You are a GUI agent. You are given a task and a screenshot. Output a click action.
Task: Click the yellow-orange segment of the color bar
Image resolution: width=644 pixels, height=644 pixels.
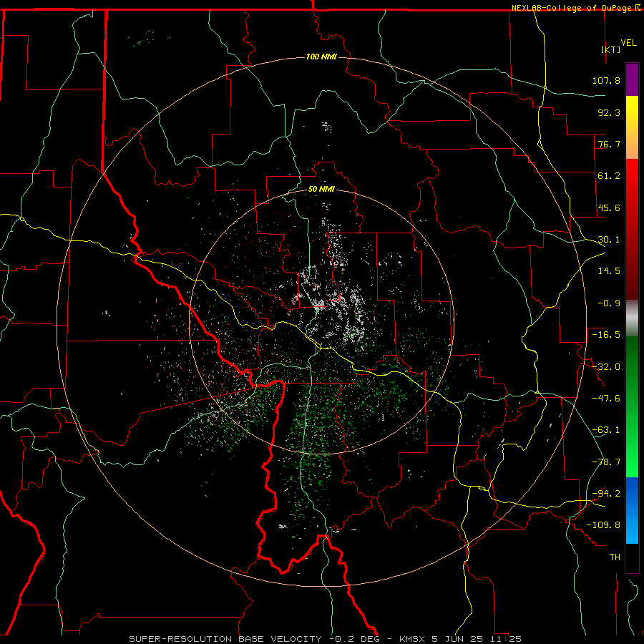click(x=632, y=127)
